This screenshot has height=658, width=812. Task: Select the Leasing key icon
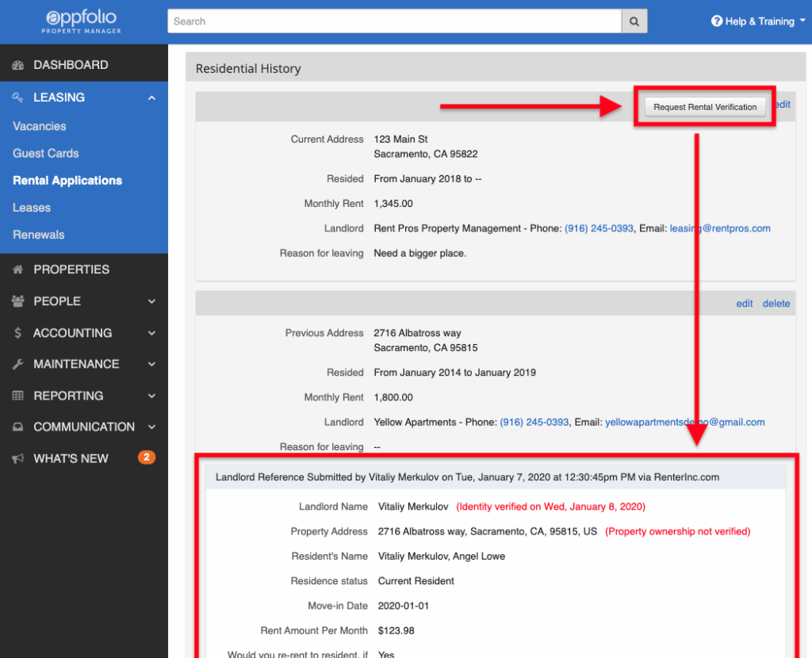[17, 97]
